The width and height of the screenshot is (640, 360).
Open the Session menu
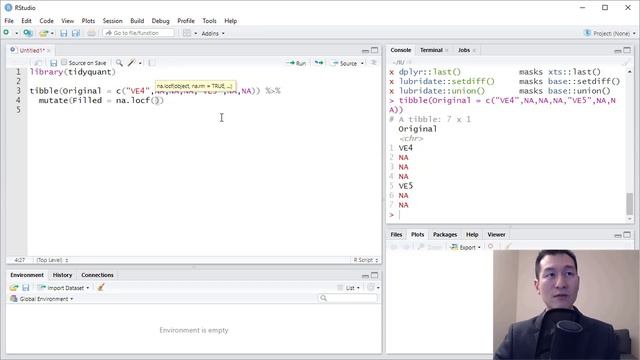[x=112, y=21]
